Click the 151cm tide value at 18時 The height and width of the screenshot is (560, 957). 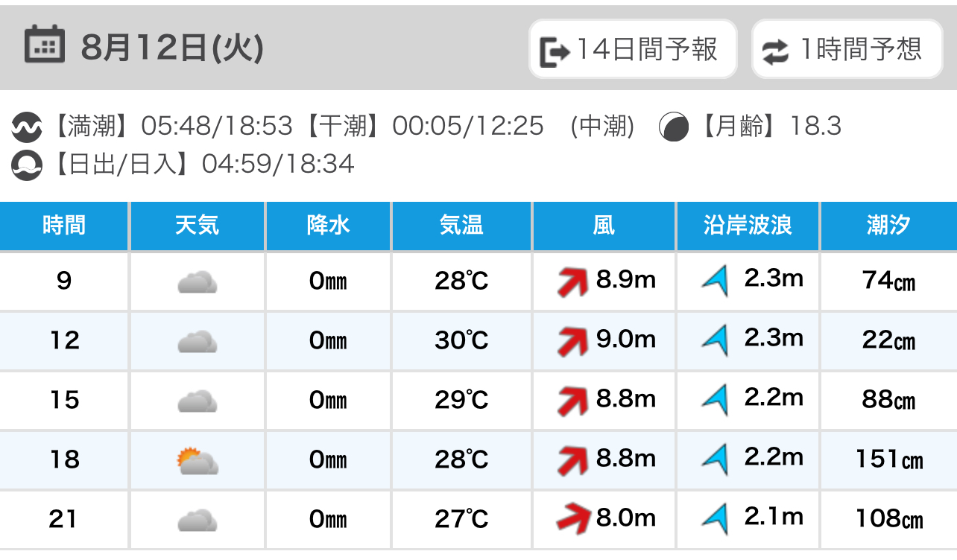click(888, 459)
